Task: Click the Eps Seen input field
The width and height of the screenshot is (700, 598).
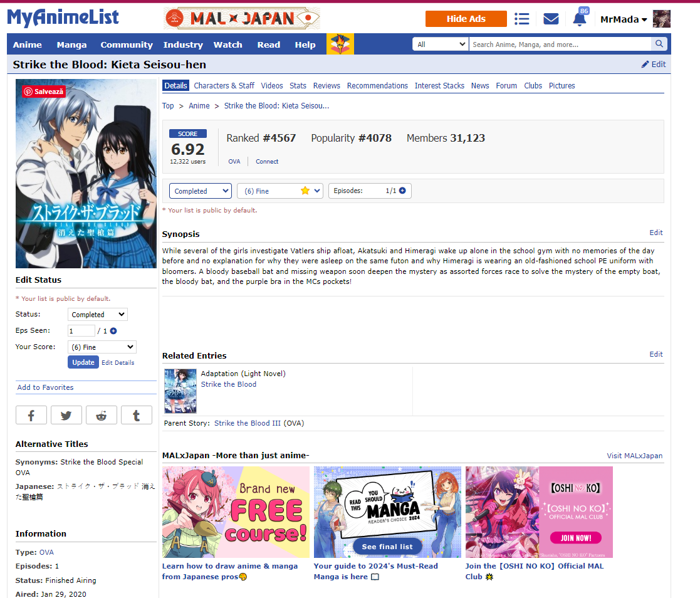Action: coord(81,331)
